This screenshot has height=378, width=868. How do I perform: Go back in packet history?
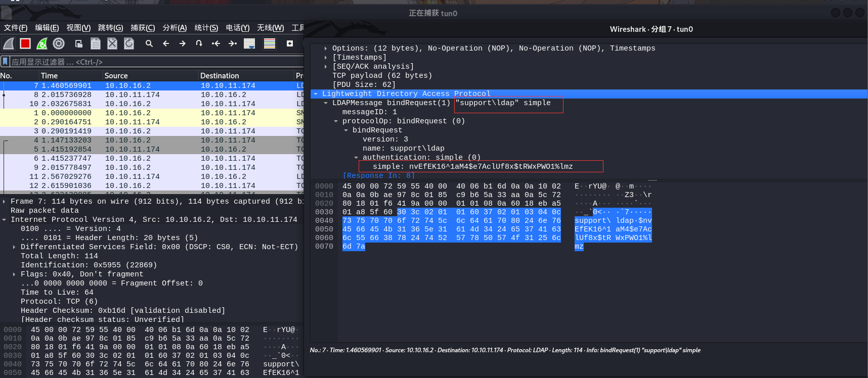tap(166, 44)
